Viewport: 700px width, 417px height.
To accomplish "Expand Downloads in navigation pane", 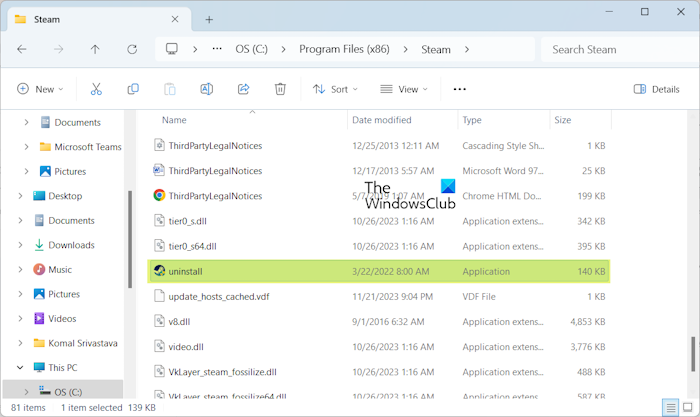I will [20, 245].
